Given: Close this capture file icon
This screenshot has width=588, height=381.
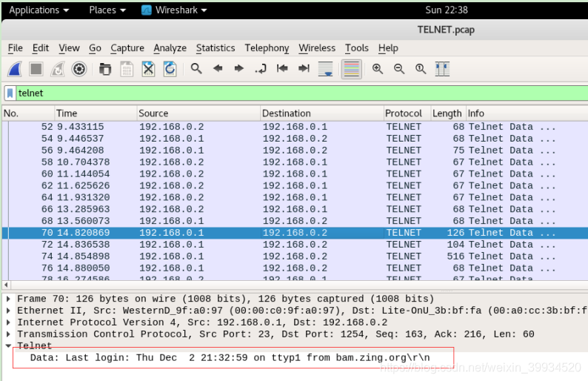Looking at the screenshot, I should pos(149,69).
